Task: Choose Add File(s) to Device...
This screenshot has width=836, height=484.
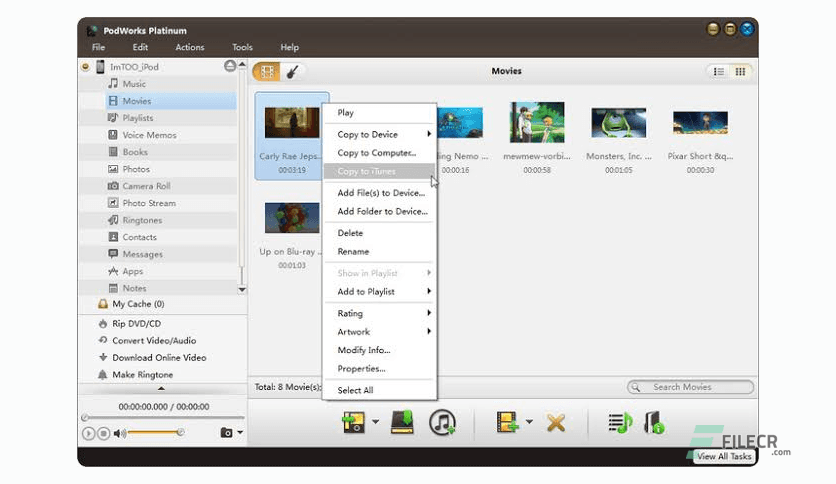Action: click(380, 193)
